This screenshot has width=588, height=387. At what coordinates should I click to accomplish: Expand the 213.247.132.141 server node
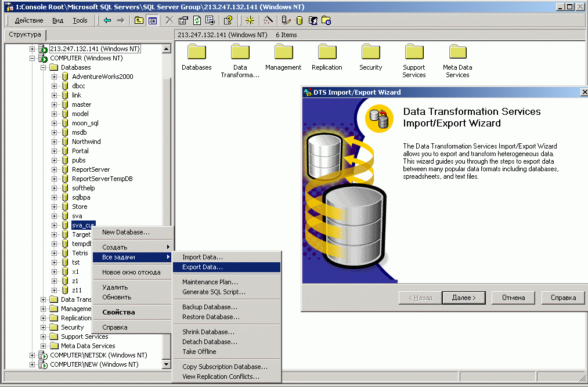(33, 49)
